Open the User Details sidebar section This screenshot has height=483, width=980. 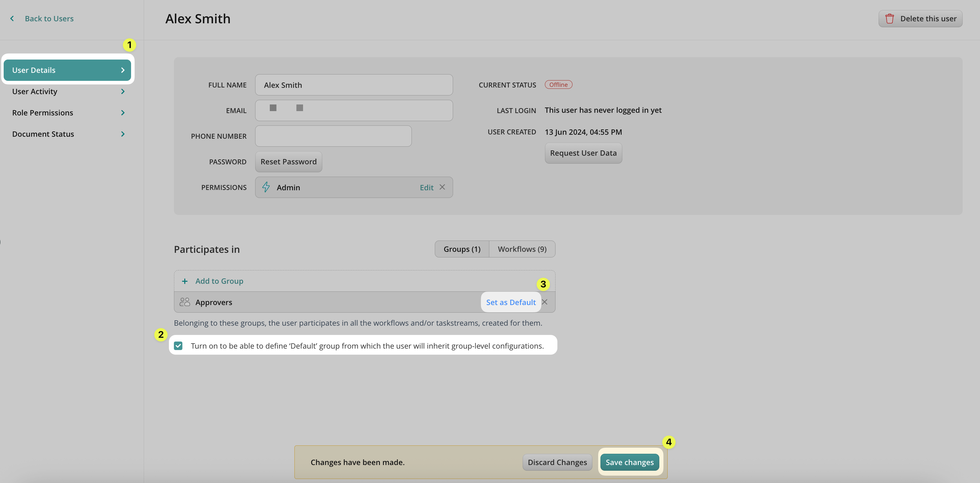click(x=67, y=70)
